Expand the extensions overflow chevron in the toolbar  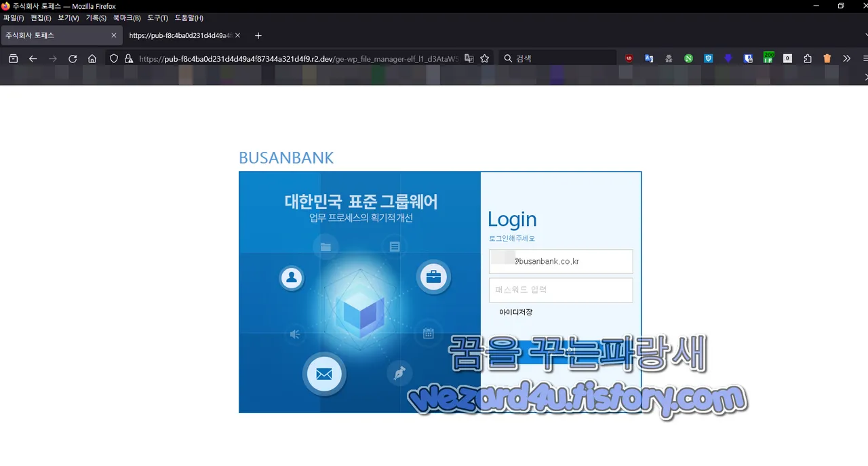pos(847,58)
